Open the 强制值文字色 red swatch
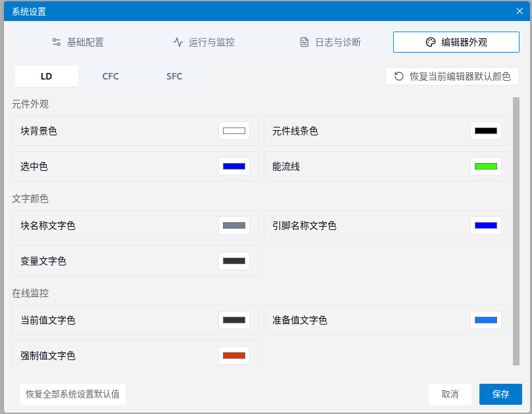Viewport: 532px width, 414px height. (x=234, y=356)
